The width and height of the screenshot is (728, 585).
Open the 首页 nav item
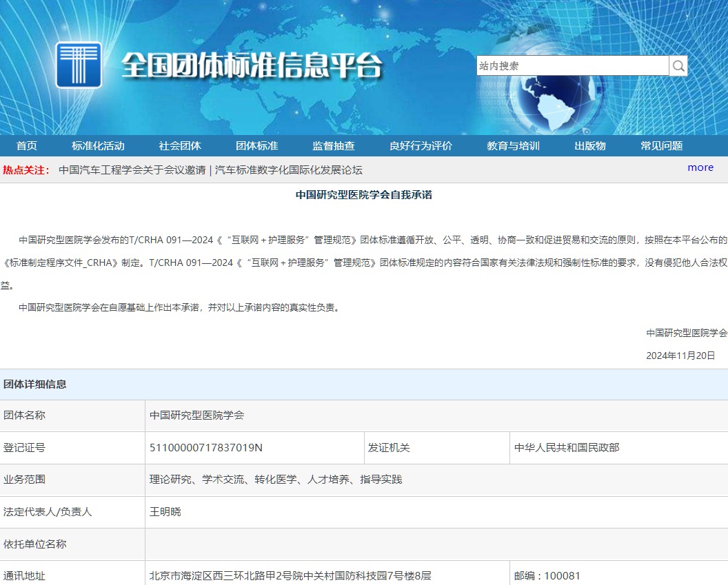(x=26, y=145)
